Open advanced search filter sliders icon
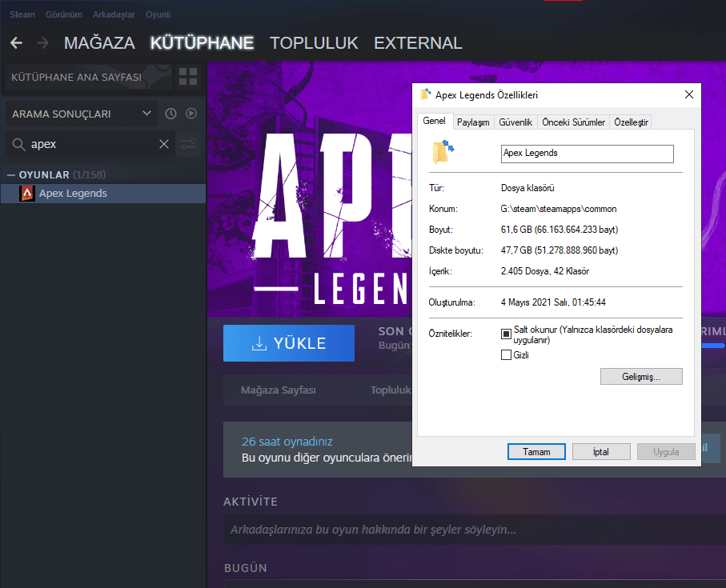726x588 pixels. coord(188,144)
